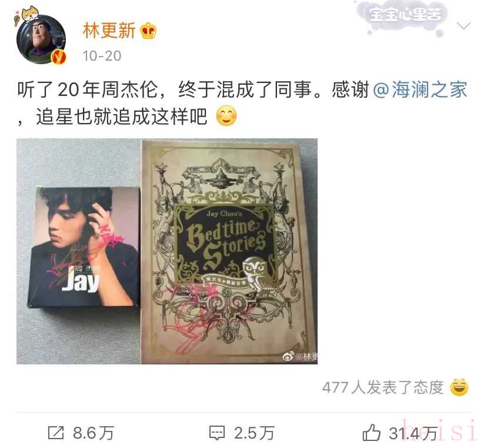487x448 pixels.
Task: Click the laughing emoji attitude icon
Action: click(459, 387)
